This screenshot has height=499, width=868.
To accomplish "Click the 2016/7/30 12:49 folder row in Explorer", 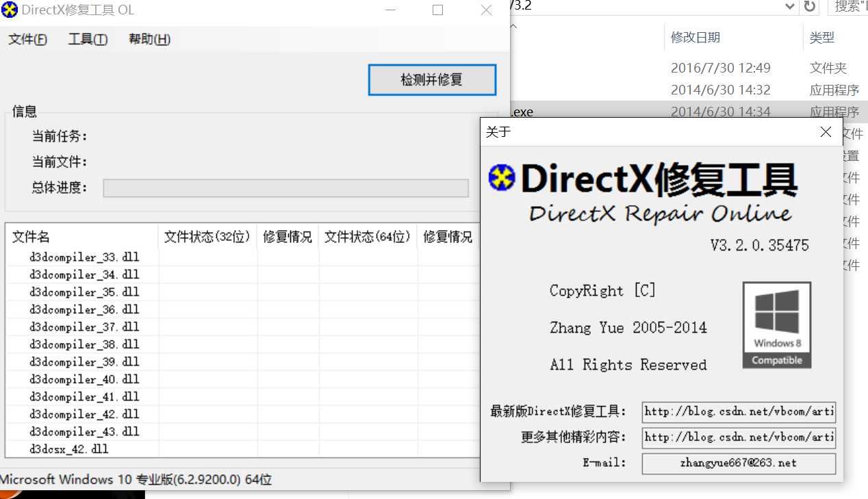I will pyautogui.click(x=689, y=68).
